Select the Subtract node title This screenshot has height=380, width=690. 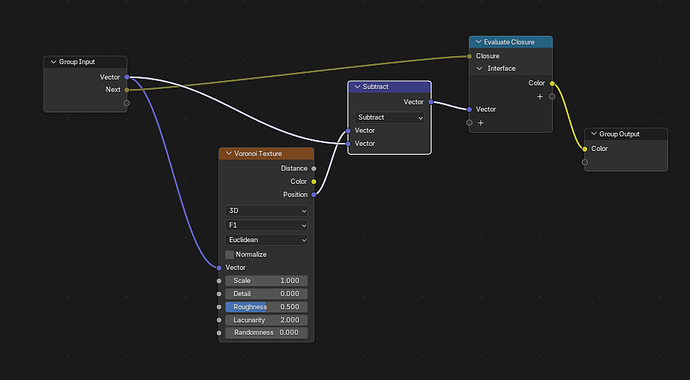[x=375, y=87]
